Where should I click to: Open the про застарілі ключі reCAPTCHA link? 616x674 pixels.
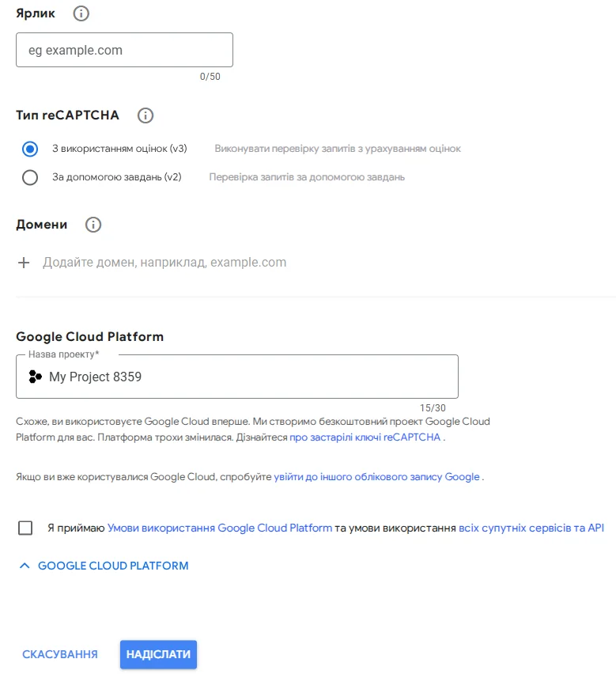click(x=365, y=437)
